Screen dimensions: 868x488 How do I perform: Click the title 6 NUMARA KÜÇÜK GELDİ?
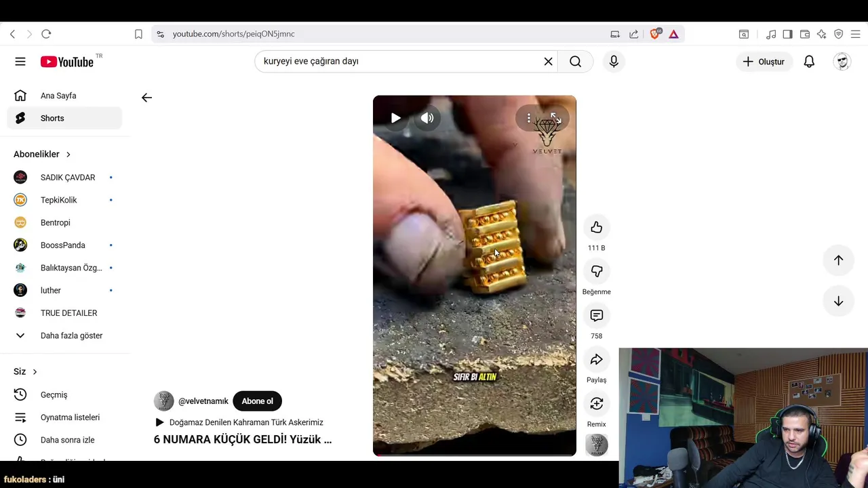(x=243, y=439)
